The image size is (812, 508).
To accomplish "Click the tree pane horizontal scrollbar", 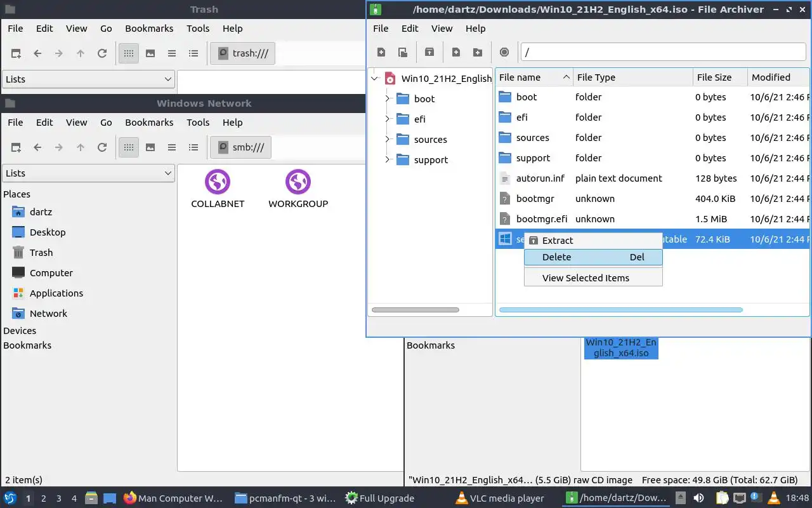I will coord(415,310).
